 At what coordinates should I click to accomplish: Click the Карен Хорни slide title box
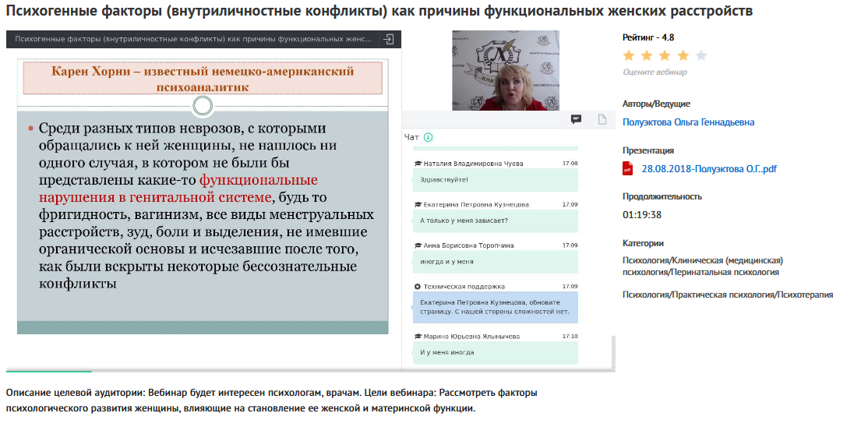point(203,79)
